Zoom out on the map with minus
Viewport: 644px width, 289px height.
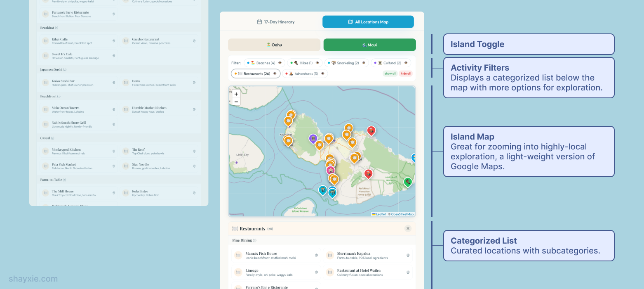coord(236,102)
